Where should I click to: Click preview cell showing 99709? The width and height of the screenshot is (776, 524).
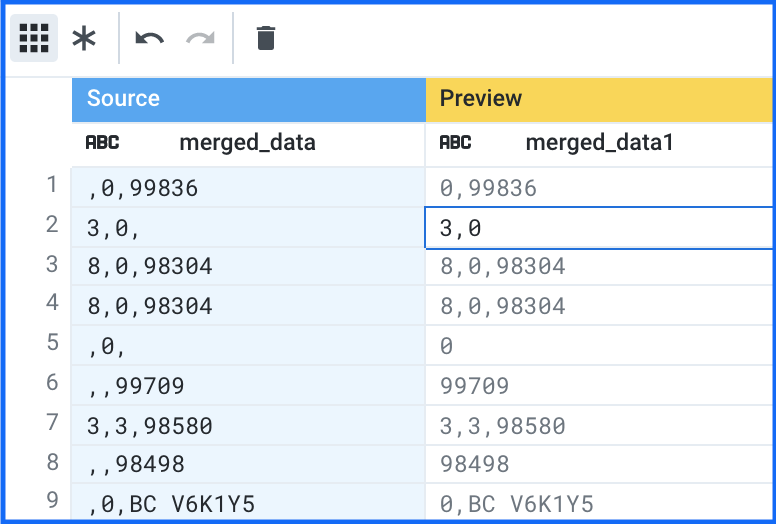point(600,386)
